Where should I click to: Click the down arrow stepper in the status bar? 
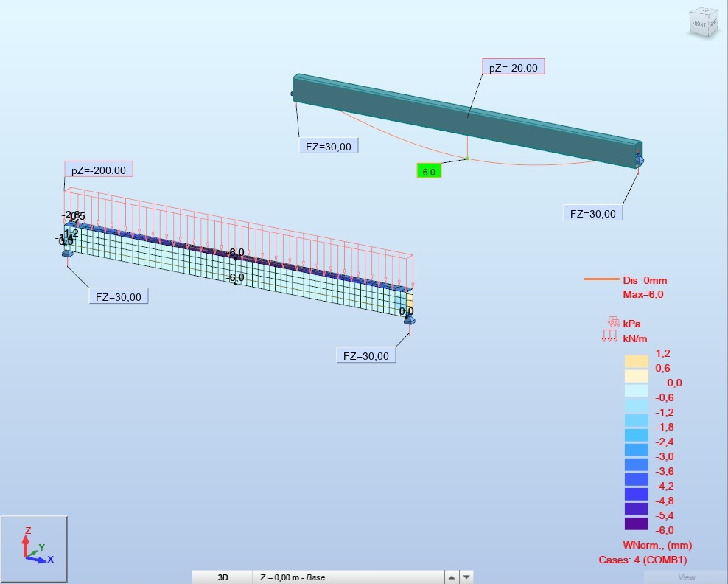click(x=466, y=577)
